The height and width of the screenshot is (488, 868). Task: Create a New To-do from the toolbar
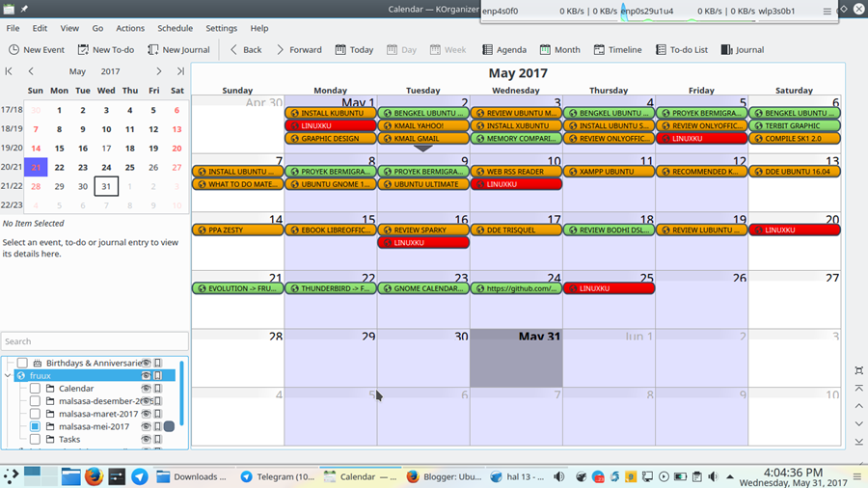[x=106, y=50]
